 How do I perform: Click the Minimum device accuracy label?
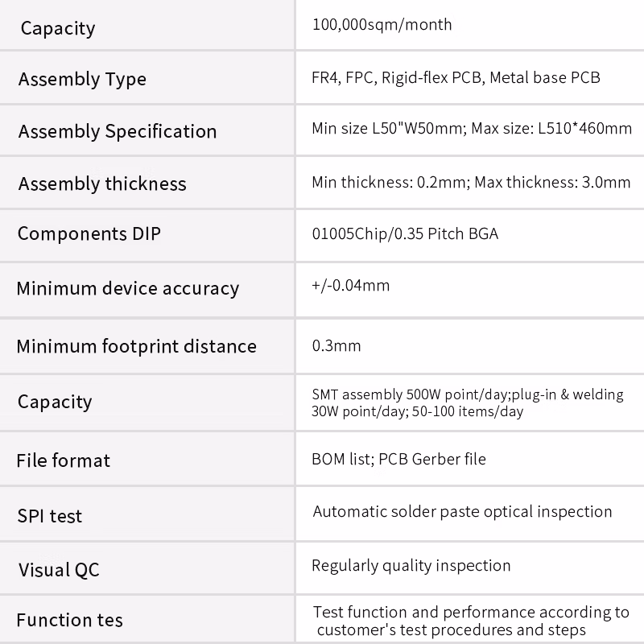[128, 288]
